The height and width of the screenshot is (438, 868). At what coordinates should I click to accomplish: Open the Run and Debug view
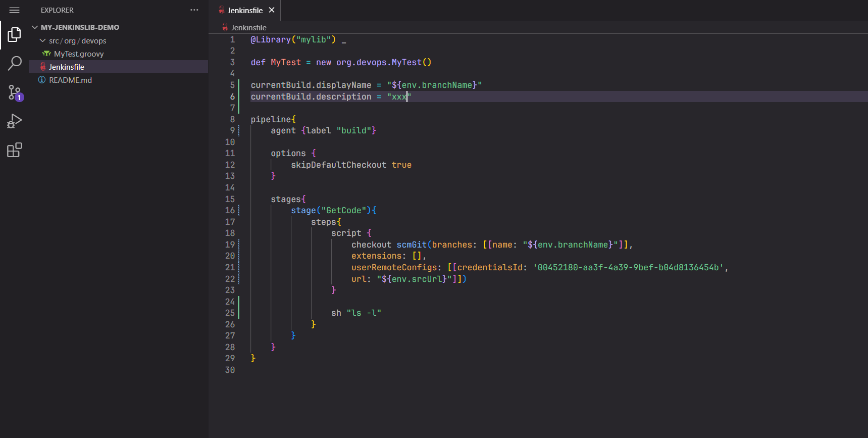tap(14, 121)
